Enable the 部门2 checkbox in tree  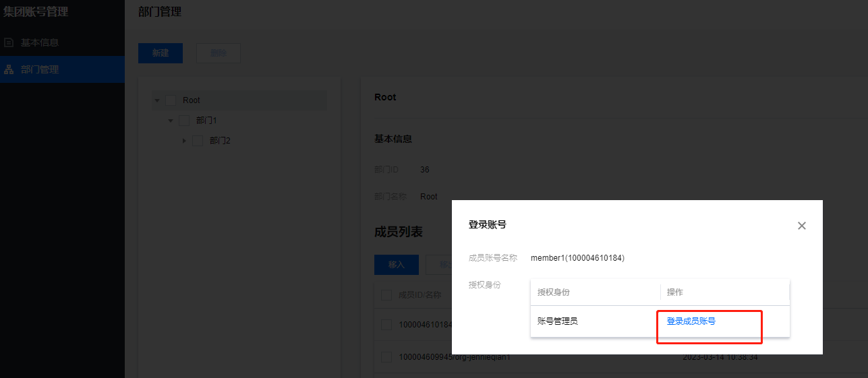coord(198,141)
